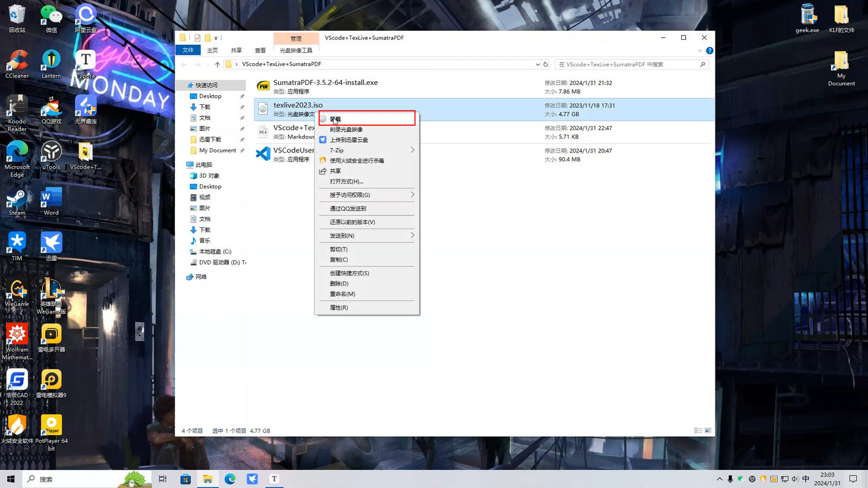Open the 回收站 recycle bin desktop icon
868x488 pixels.
click(x=17, y=18)
